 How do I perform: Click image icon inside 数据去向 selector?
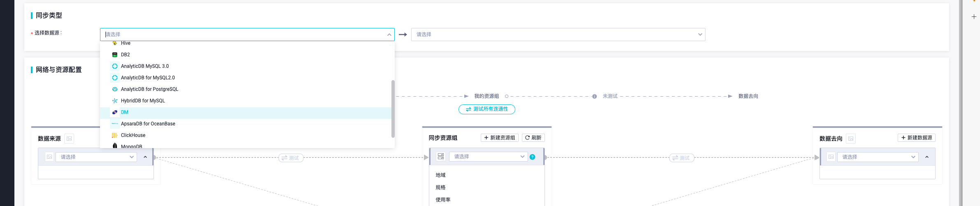pyautogui.click(x=831, y=157)
